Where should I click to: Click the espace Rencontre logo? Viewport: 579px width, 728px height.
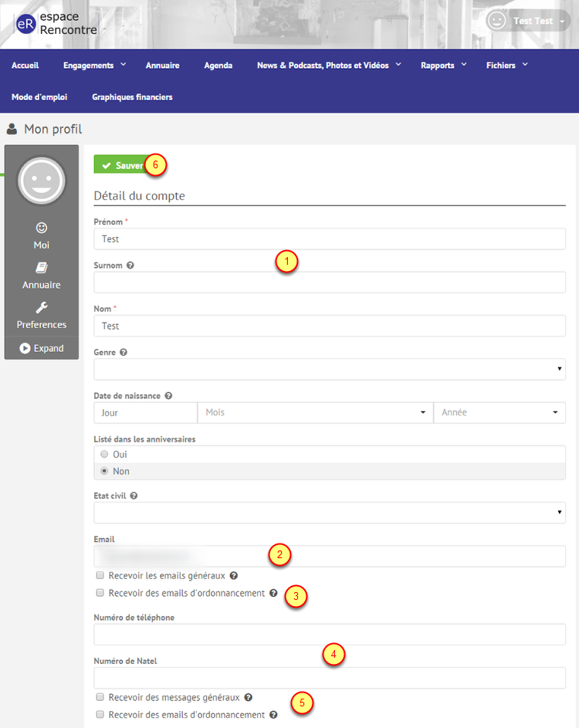pyautogui.click(x=54, y=23)
